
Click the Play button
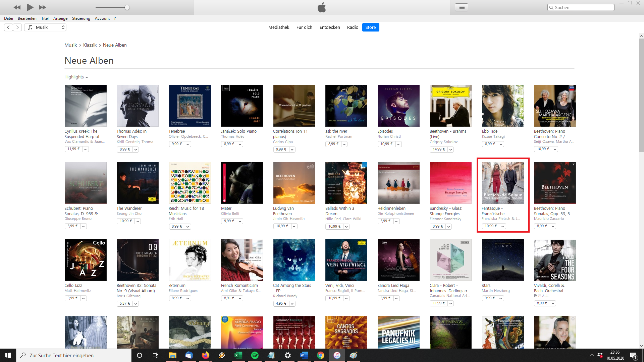(x=30, y=7)
